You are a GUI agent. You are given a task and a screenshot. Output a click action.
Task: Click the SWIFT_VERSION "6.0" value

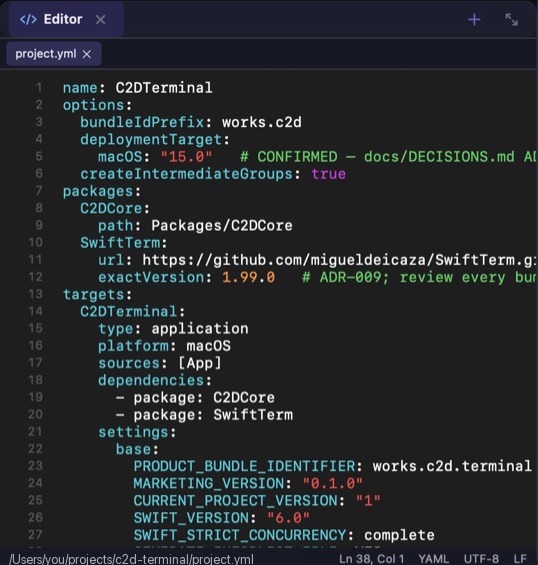[288, 518]
